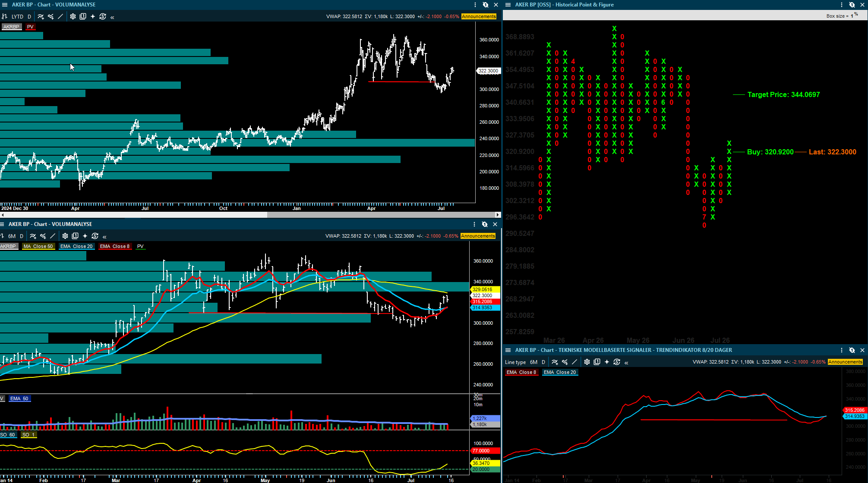This screenshot has width=868, height=483.
Task: Open LYTD time range dropdown in top chart
Action: [x=17, y=16]
